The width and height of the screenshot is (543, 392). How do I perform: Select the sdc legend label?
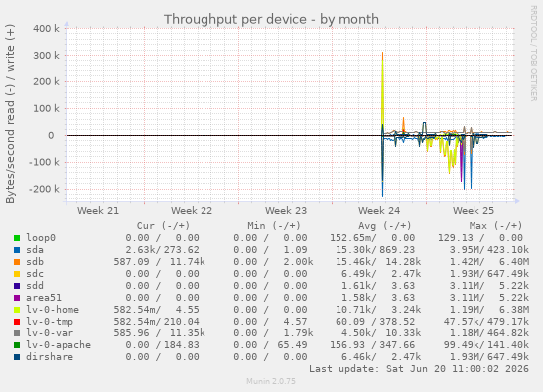35,274
